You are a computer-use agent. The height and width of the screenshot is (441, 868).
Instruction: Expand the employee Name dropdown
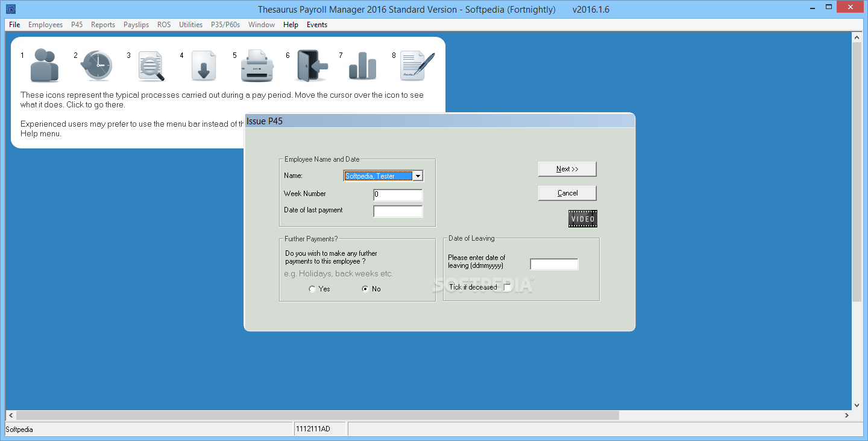[418, 176]
